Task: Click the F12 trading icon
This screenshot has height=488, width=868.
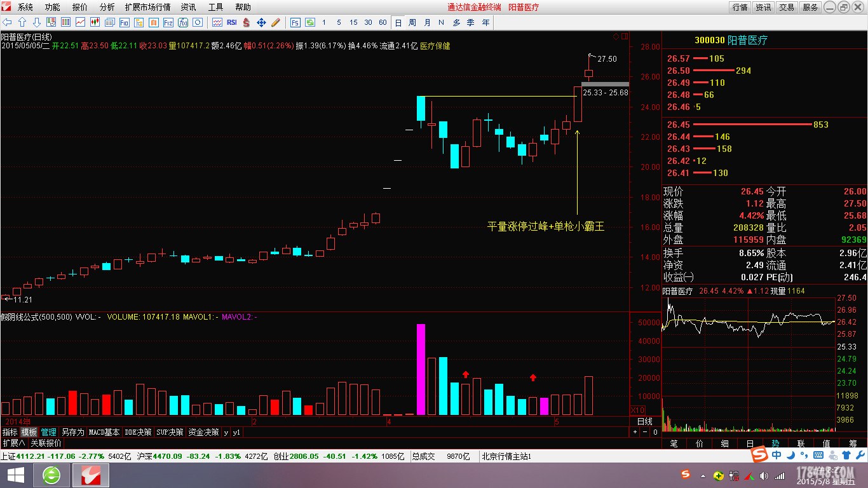Action: coord(168,22)
